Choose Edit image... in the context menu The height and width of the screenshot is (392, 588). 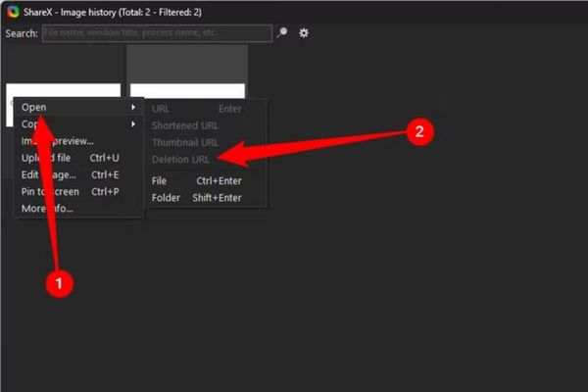coord(78,174)
